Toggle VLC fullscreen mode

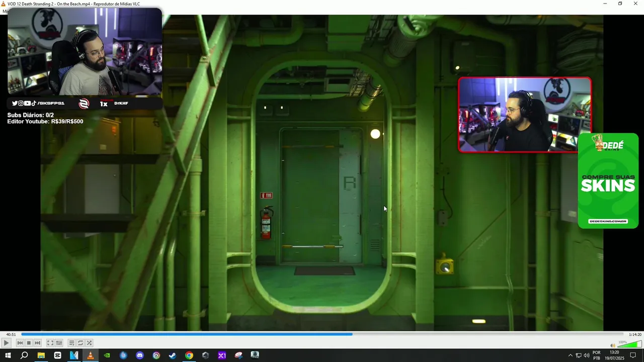pos(50,343)
